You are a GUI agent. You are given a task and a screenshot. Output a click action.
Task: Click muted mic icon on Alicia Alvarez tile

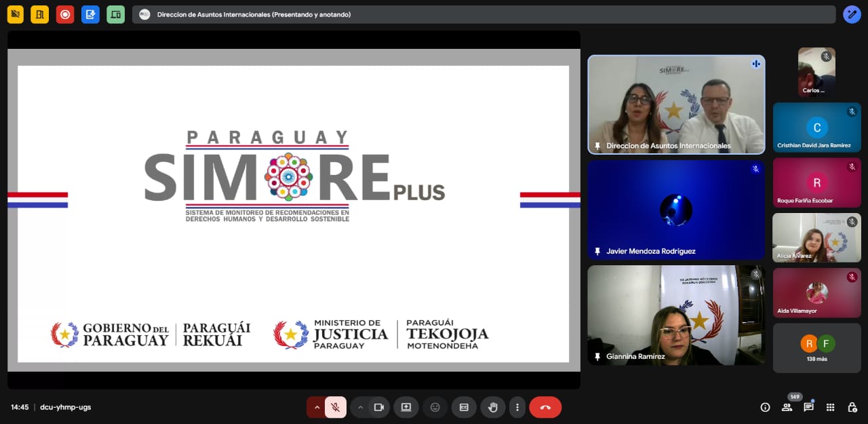(x=852, y=222)
